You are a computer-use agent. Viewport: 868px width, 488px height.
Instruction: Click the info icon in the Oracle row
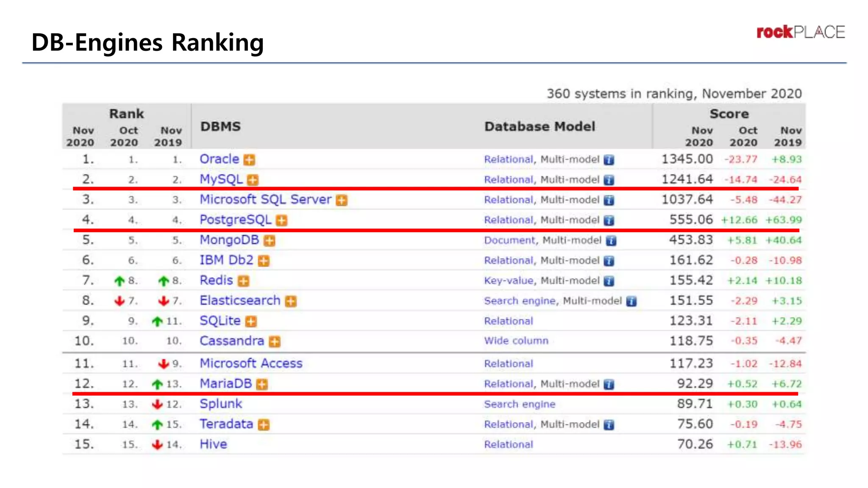(x=609, y=160)
